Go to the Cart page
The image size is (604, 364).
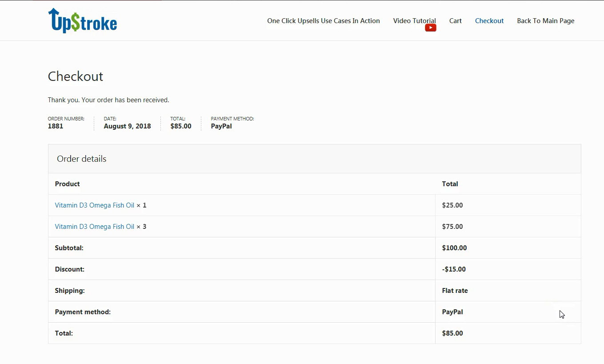click(x=455, y=21)
